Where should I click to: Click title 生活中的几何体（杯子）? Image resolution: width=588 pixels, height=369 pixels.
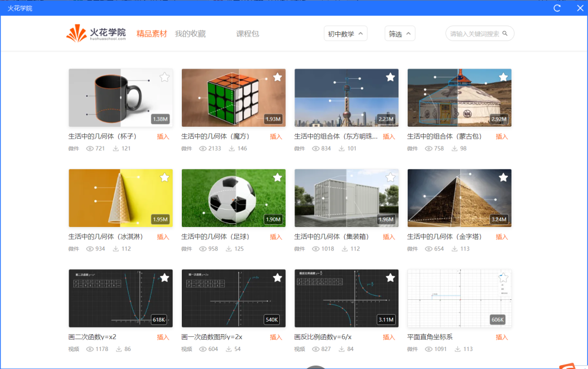tap(102, 137)
